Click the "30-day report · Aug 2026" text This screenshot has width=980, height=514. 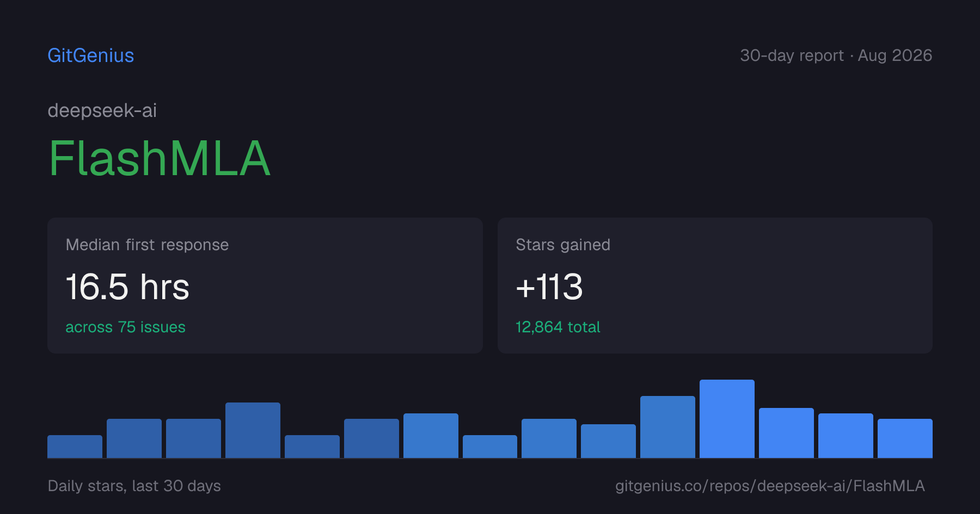836,55
